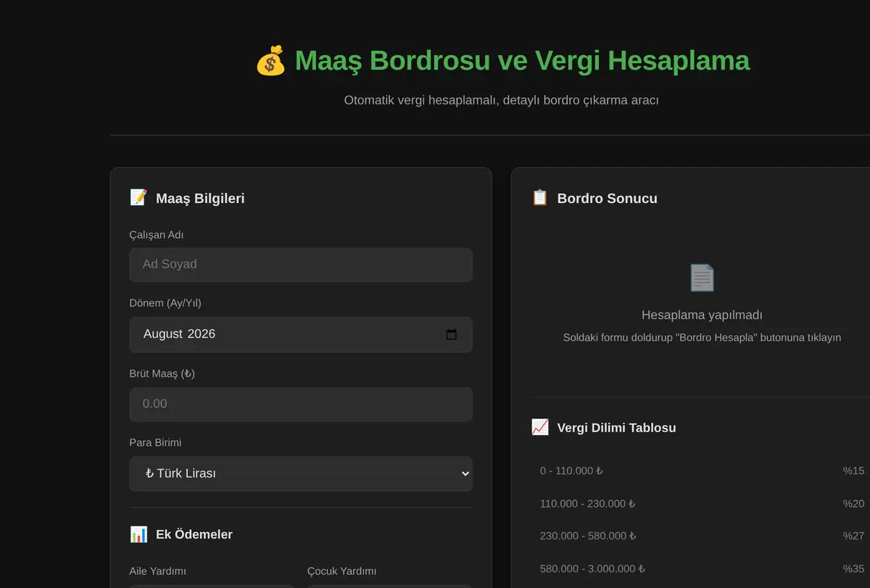Viewport: 870px width, 588px height.
Task: Click the bar chart icon beside Ek Ödemeler
Action: click(138, 534)
